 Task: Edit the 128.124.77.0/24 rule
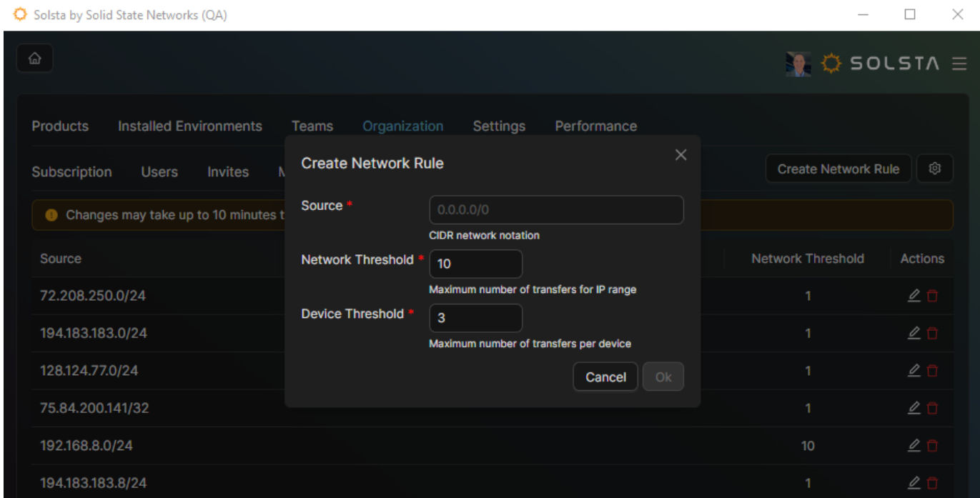tap(914, 370)
